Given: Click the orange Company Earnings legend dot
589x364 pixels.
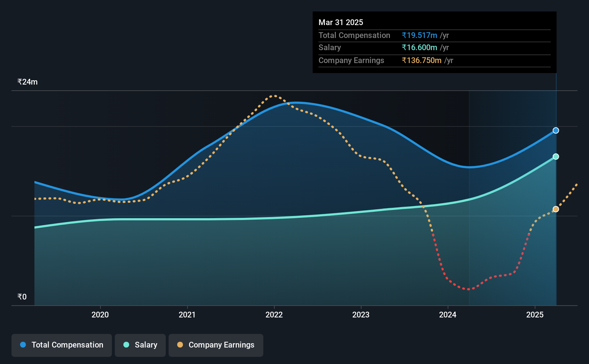Looking at the screenshot, I should (180, 345).
